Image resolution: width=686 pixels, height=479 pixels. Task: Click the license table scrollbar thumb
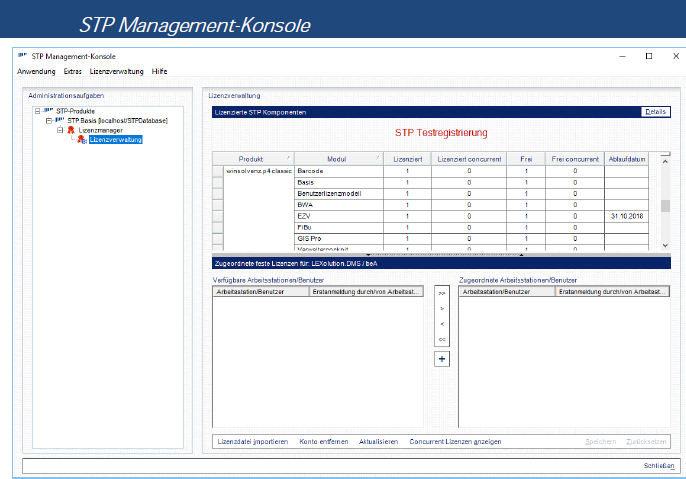point(665,206)
